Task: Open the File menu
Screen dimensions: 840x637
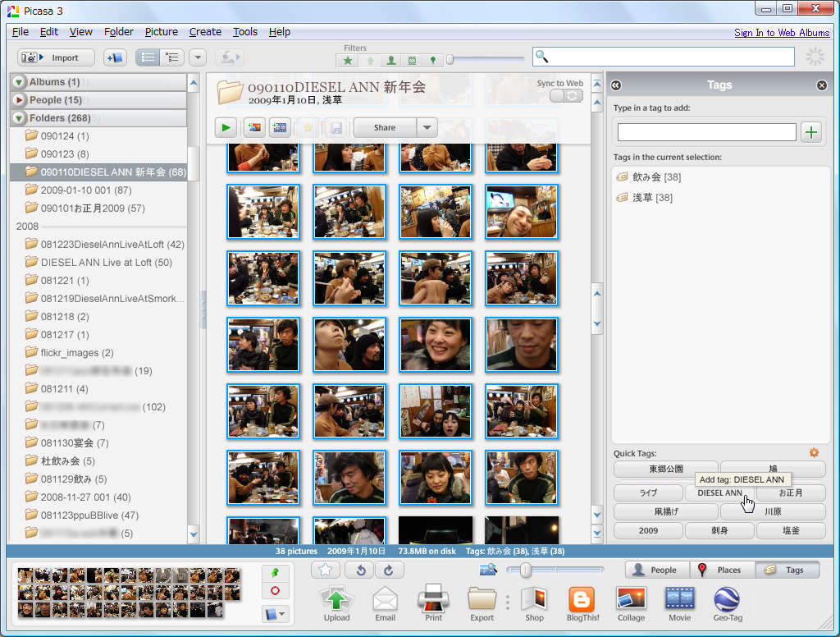Action: pyautogui.click(x=21, y=32)
